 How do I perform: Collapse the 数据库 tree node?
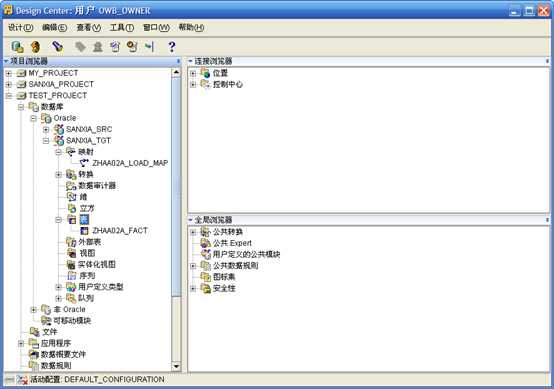(x=21, y=107)
